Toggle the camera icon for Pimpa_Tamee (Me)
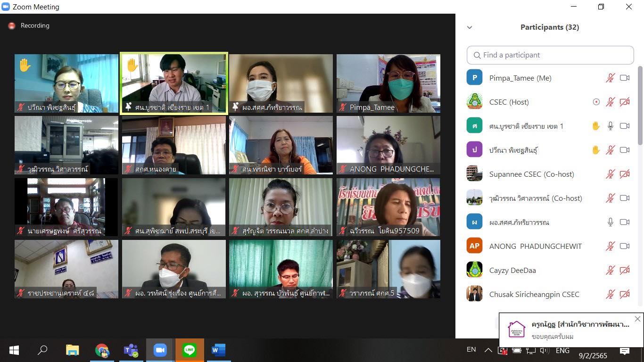This screenshot has width=644, height=362. (625, 78)
